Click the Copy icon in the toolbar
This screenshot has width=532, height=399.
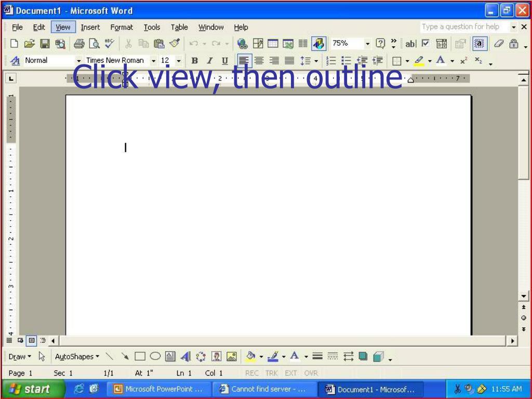(143, 44)
